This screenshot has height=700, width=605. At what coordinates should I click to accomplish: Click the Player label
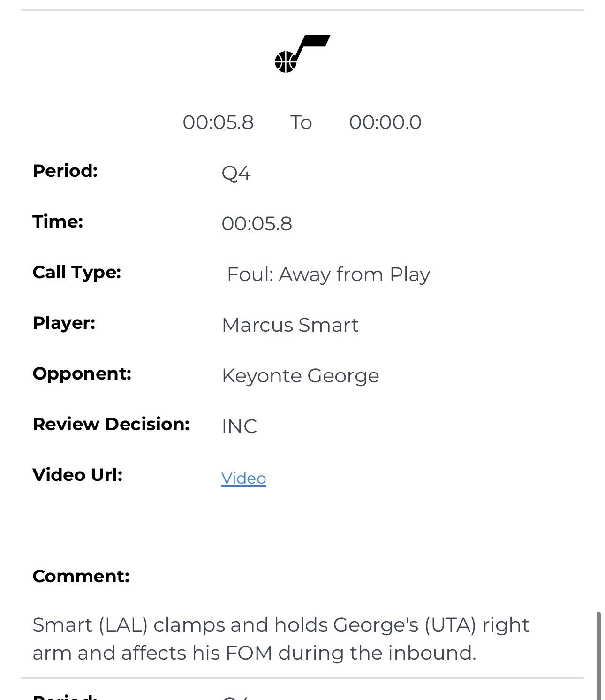pos(64,323)
